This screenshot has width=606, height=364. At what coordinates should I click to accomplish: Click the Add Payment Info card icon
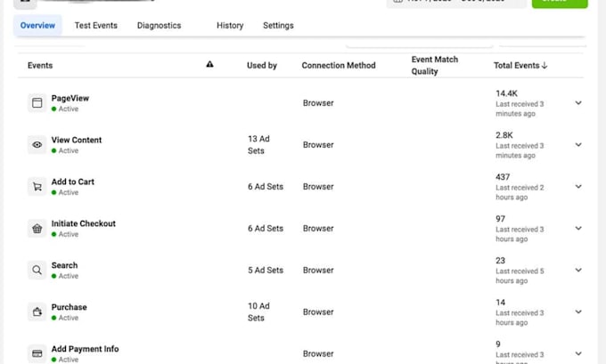pos(37,353)
